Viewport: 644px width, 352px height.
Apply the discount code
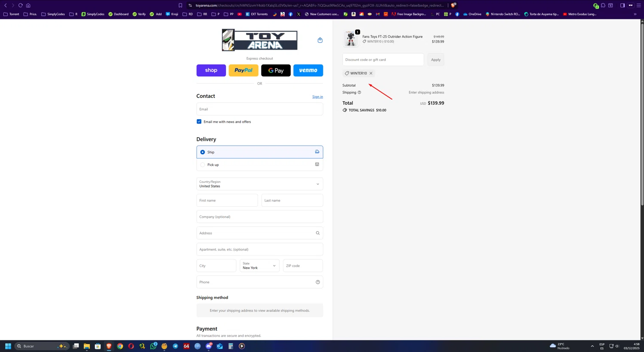pyautogui.click(x=436, y=60)
